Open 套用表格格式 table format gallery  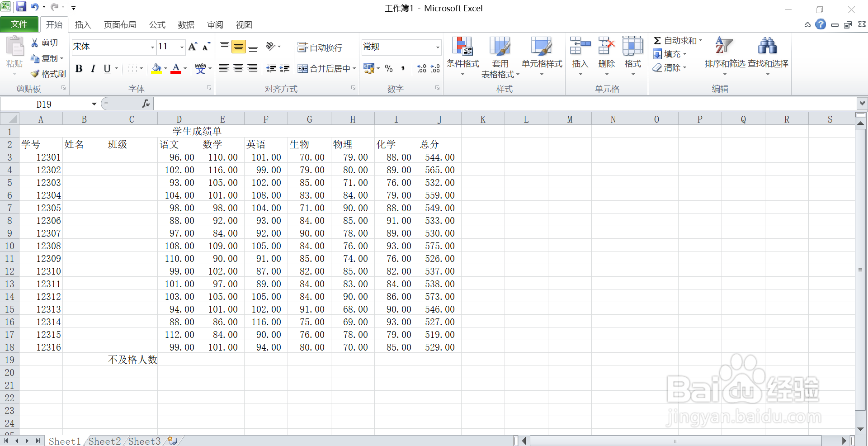[500, 57]
